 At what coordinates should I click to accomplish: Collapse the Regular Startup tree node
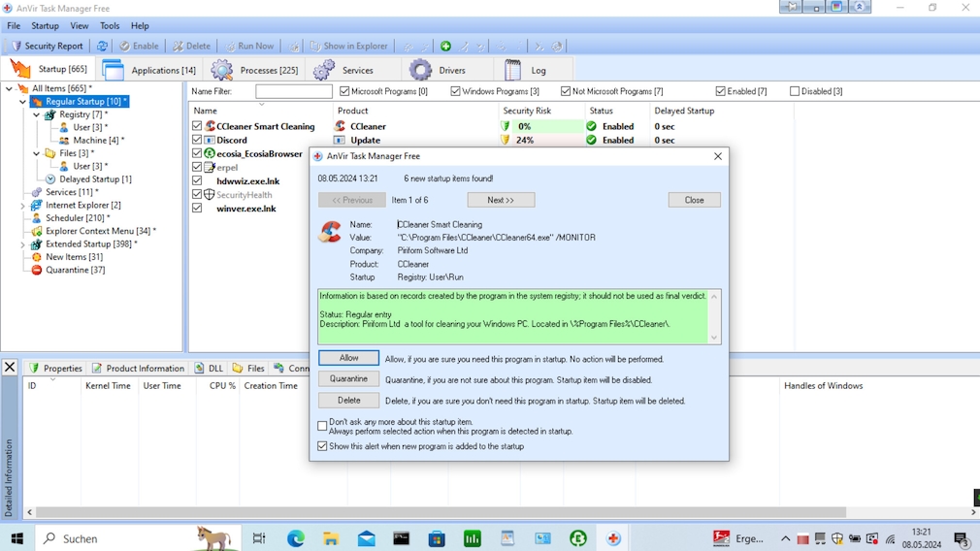point(22,101)
